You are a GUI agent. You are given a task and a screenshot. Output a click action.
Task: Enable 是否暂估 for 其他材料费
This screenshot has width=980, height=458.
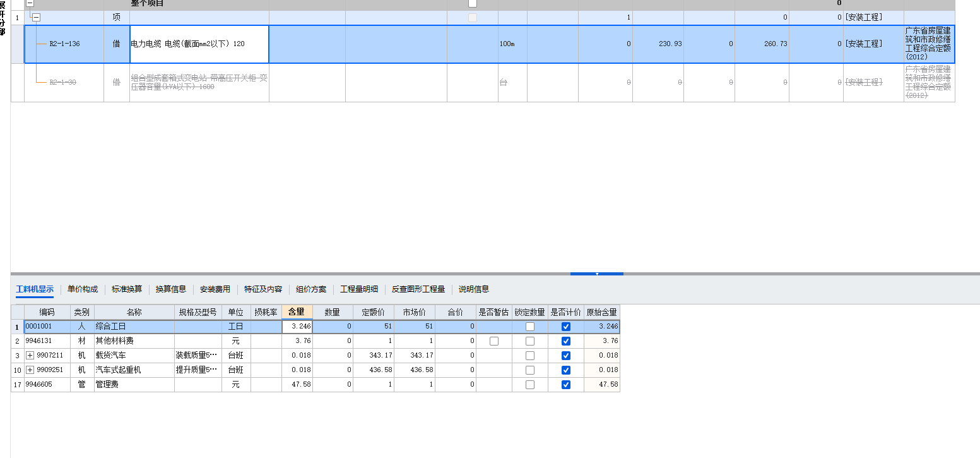[x=494, y=341]
